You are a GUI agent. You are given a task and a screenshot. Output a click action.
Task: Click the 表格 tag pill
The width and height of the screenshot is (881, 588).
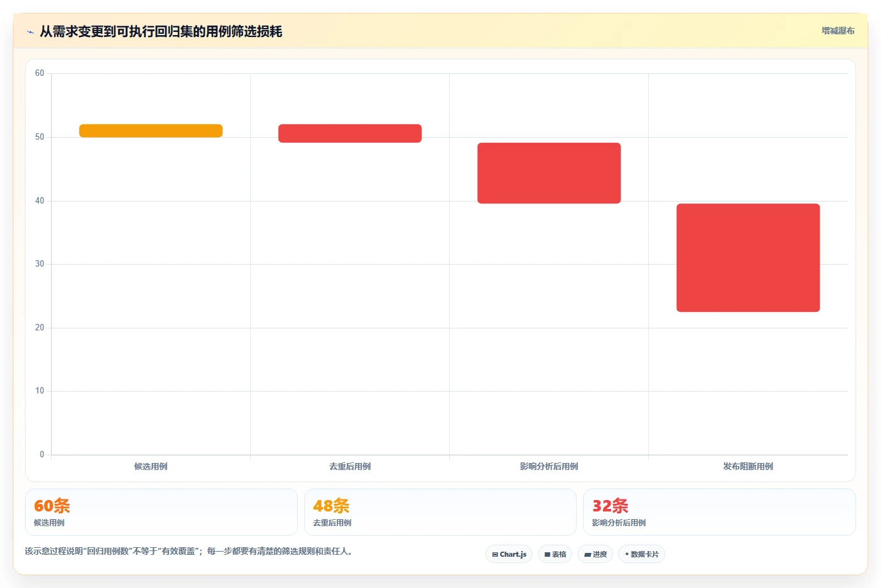tap(555, 554)
